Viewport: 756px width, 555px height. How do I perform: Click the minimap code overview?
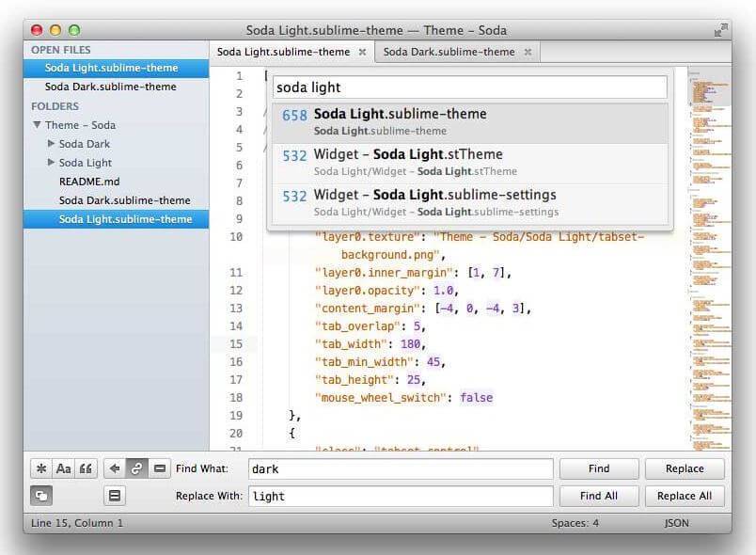[x=710, y=258]
